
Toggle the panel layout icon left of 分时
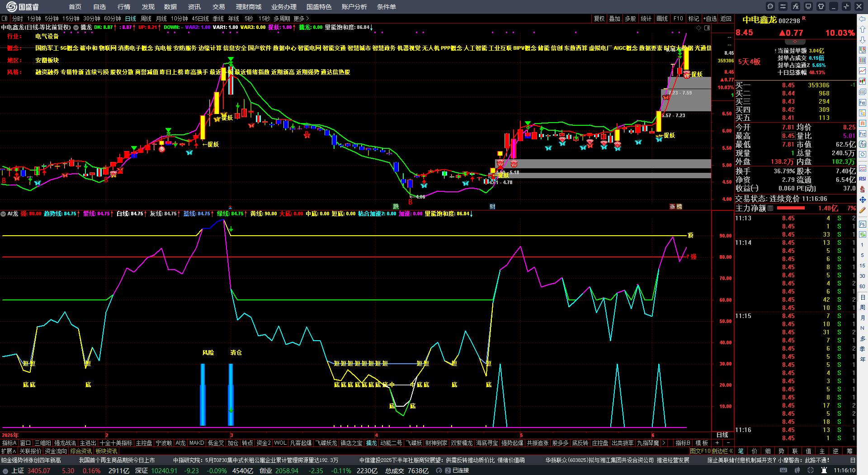5,19
